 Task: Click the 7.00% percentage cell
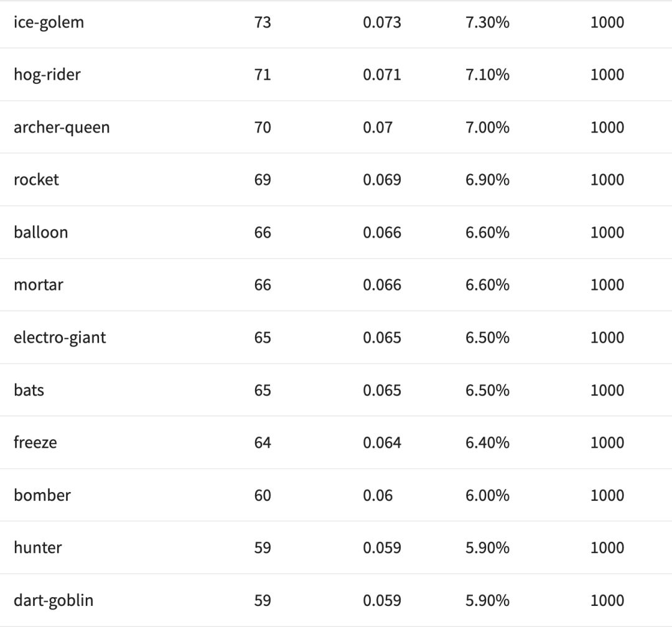tap(487, 127)
